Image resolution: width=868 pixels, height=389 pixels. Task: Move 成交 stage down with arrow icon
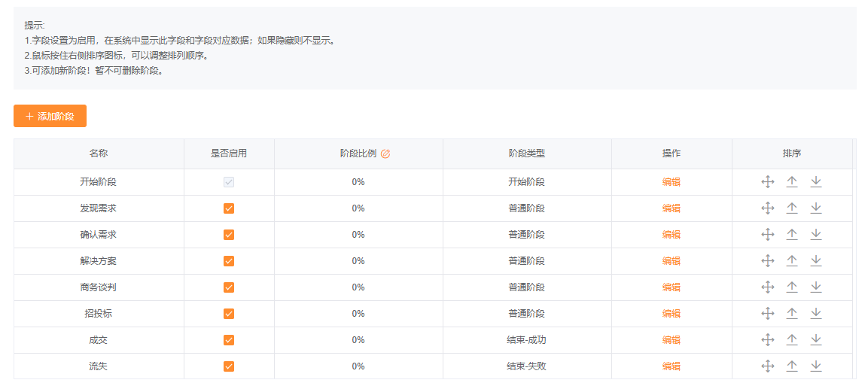click(x=816, y=340)
